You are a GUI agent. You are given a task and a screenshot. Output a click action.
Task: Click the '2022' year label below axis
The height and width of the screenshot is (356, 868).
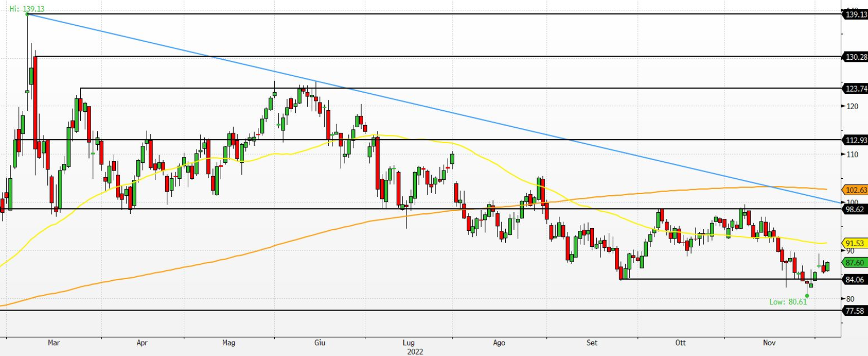tap(415, 351)
